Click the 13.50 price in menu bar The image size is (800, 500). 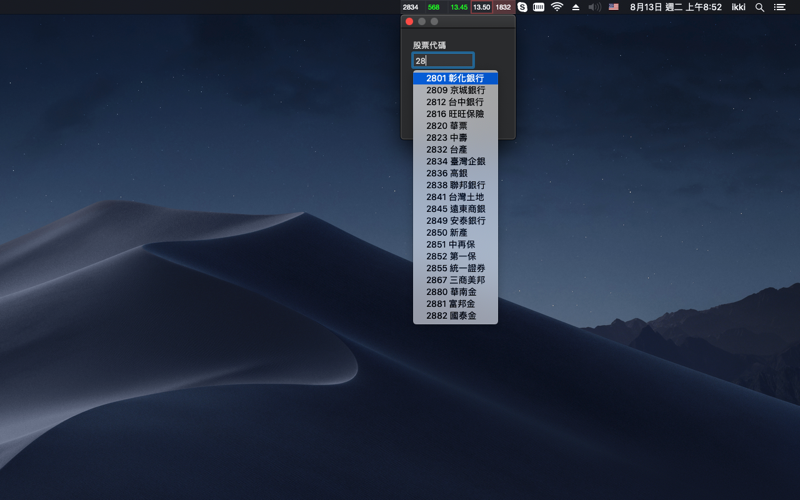[482, 7]
